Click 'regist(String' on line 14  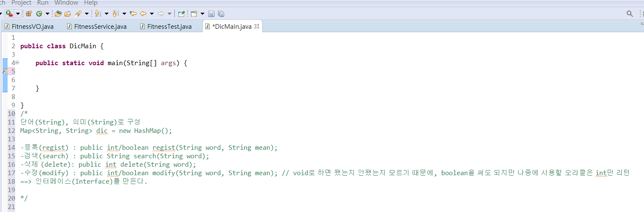pos(177,148)
